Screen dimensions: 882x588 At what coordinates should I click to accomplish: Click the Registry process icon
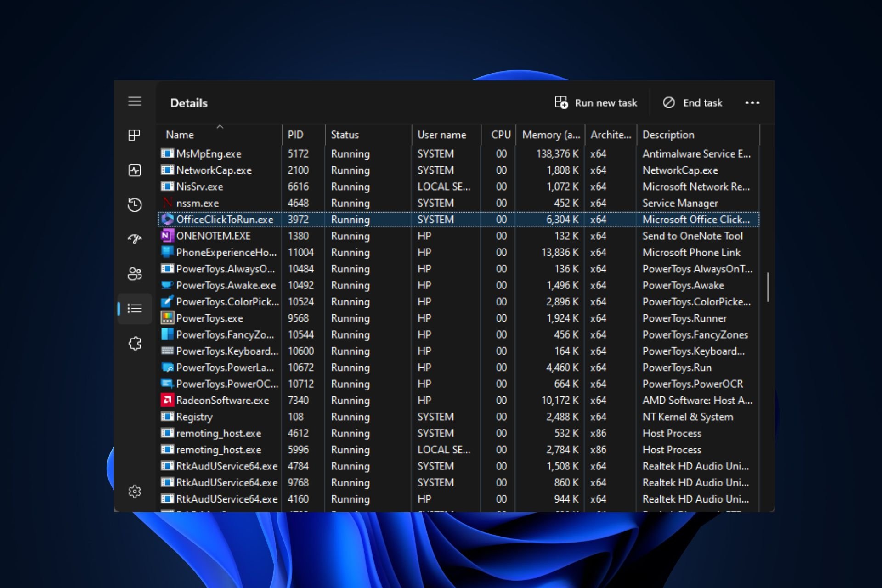(x=167, y=417)
